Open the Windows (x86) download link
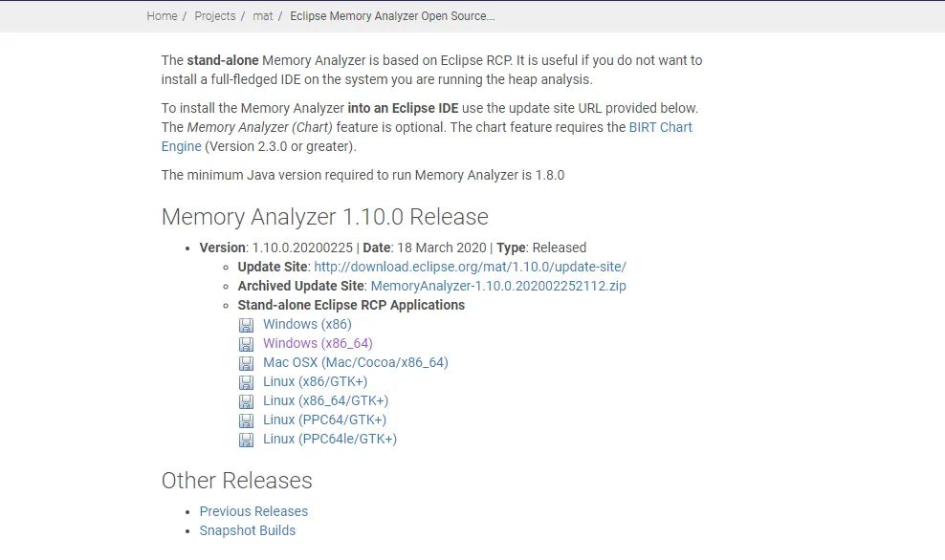Image resolution: width=945 pixels, height=560 pixels. pos(306,324)
